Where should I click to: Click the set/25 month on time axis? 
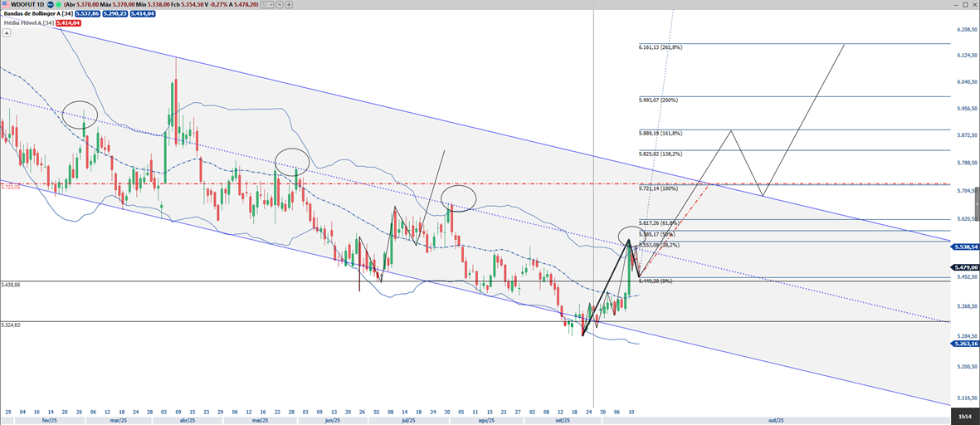(x=562, y=421)
